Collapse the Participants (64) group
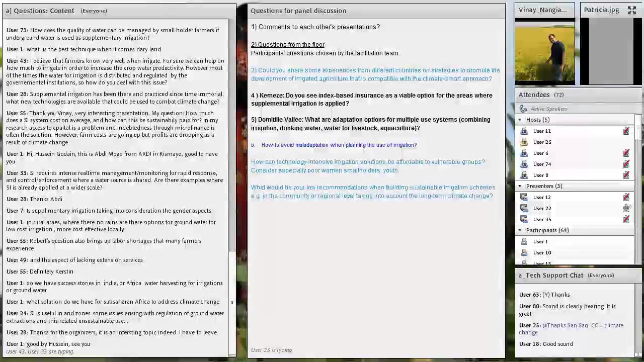Viewport: 644px width, 362px height. 520,230
